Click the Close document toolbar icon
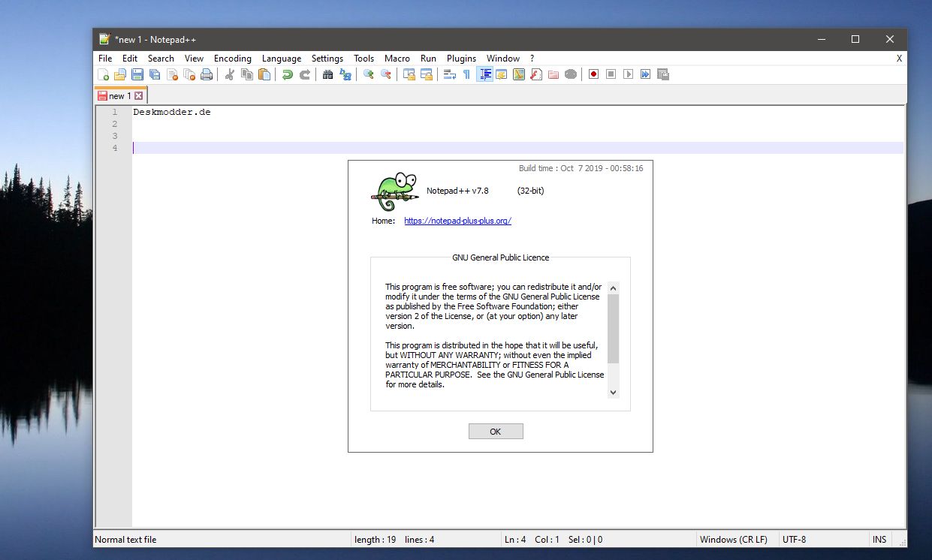This screenshot has width=932, height=560. point(172,74)
